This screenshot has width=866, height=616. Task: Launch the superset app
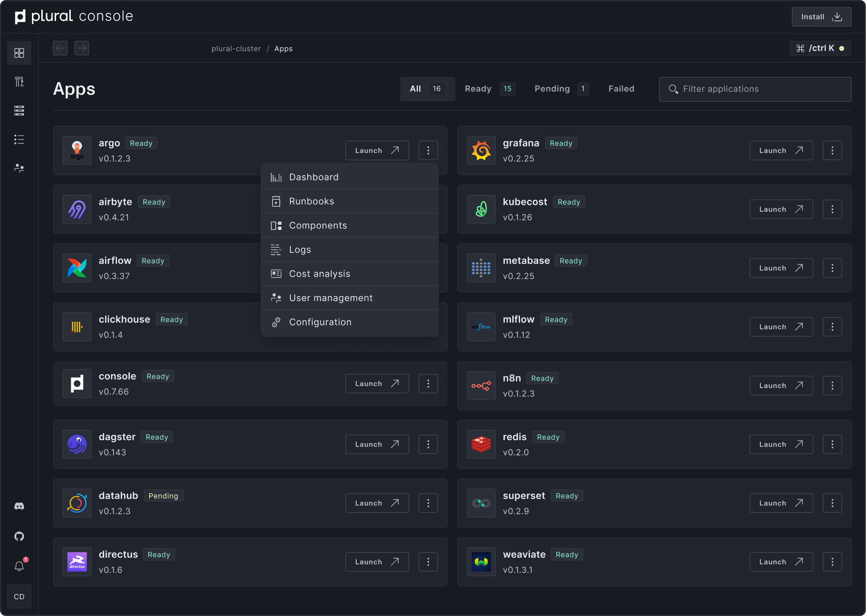click(781, 503)
